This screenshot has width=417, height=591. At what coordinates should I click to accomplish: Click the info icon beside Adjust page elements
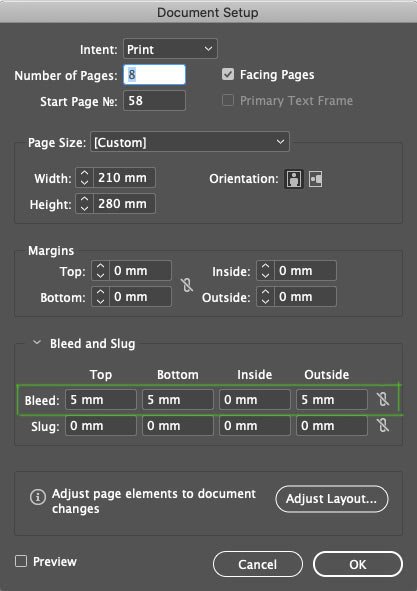pos(38,497)
